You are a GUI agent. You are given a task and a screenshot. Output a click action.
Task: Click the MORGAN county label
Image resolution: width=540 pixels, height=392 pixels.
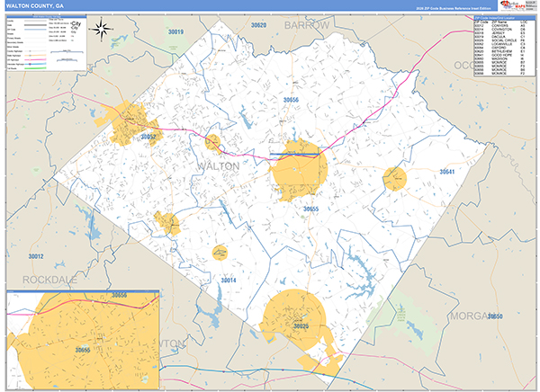472,316
